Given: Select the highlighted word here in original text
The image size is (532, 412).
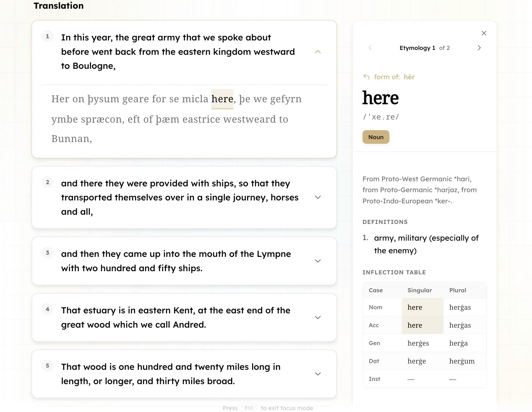Looking at the screenshot, I should [222, 99].
